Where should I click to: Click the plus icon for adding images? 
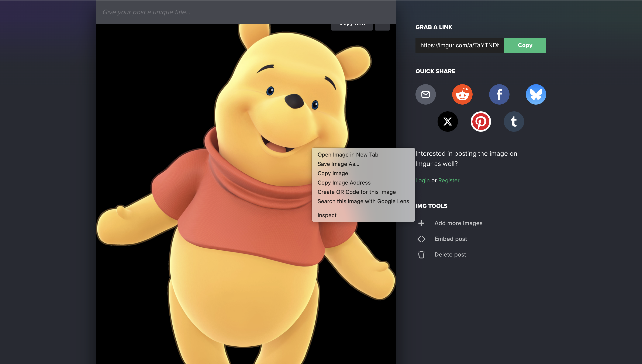tap(421, 223)
